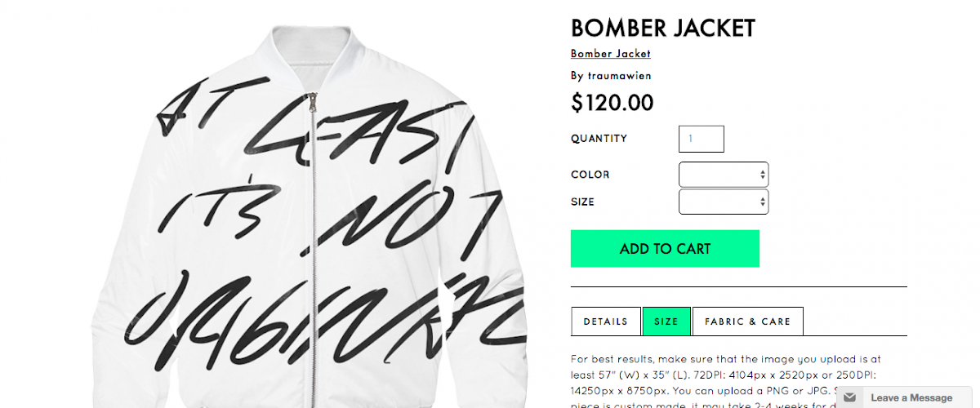Select the highlighted Size tab

tap(666, 322)
